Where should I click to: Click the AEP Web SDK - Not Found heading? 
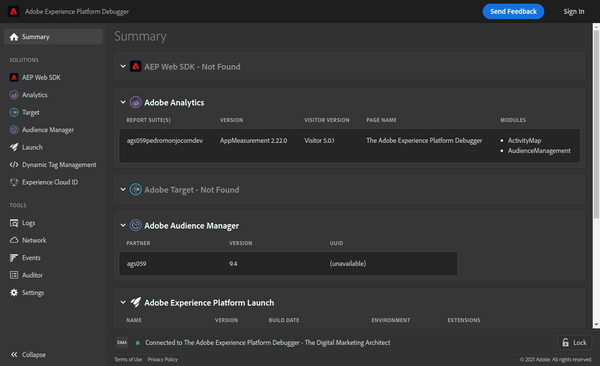click(192, 67)
